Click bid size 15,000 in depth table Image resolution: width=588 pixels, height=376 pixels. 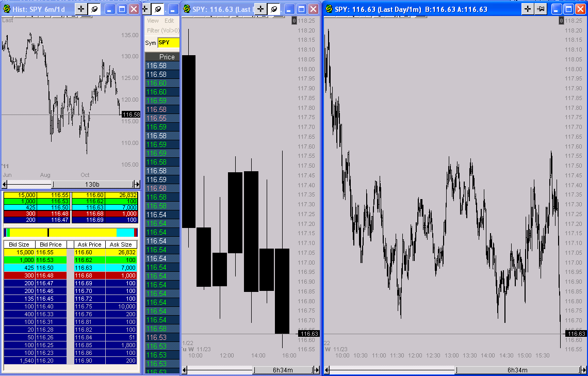[x=20, y=252]
